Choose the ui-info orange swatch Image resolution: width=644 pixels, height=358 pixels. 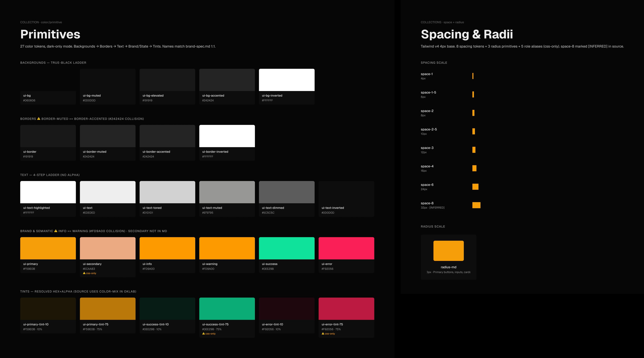(x=167, y=248)
